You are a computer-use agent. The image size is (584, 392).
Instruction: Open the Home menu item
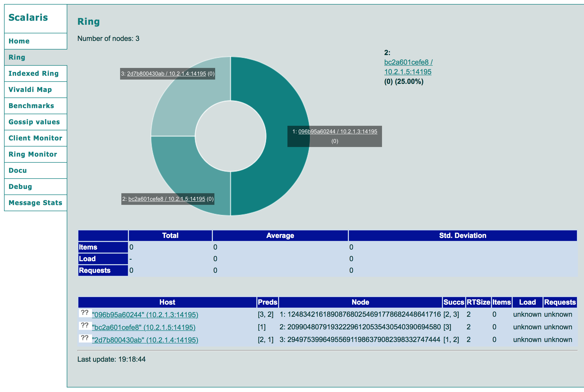click(19, 41)
